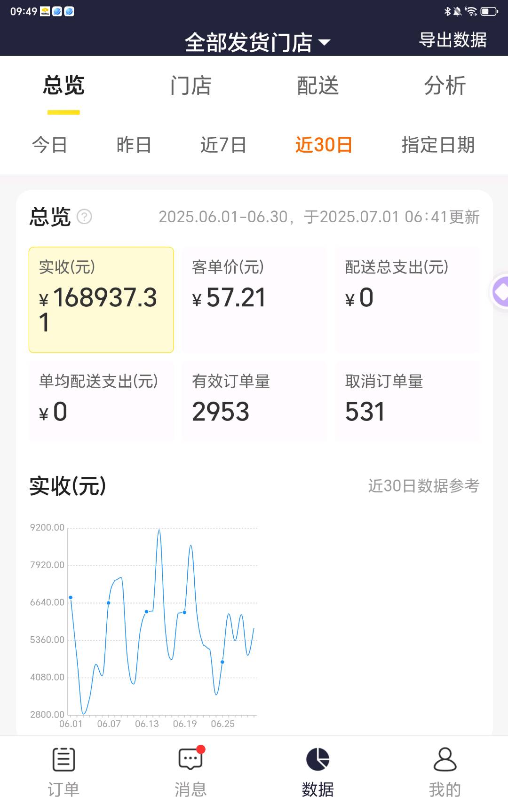
Task: Select the 近30日 date filter
Action: [x=324, y=145]
